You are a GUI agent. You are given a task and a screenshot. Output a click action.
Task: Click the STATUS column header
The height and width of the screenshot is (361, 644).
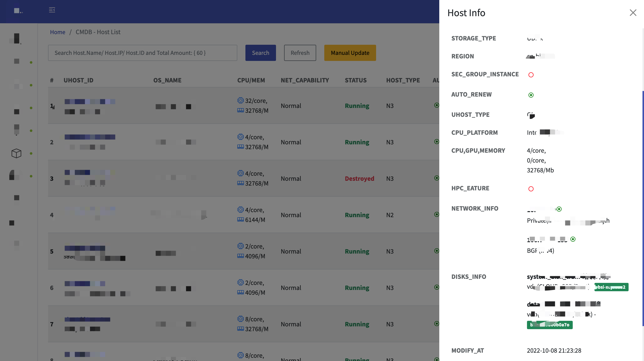pyautogui.click(x=356, y=80)
